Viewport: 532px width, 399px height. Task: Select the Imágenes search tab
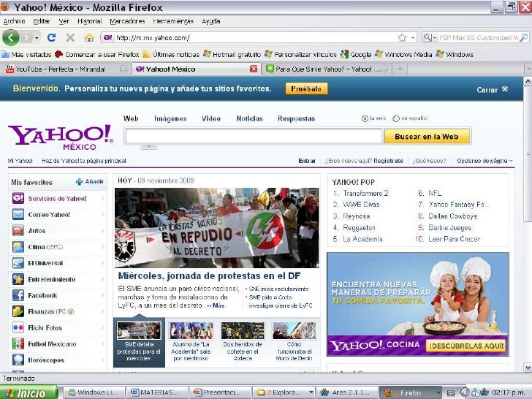(170, 118)
